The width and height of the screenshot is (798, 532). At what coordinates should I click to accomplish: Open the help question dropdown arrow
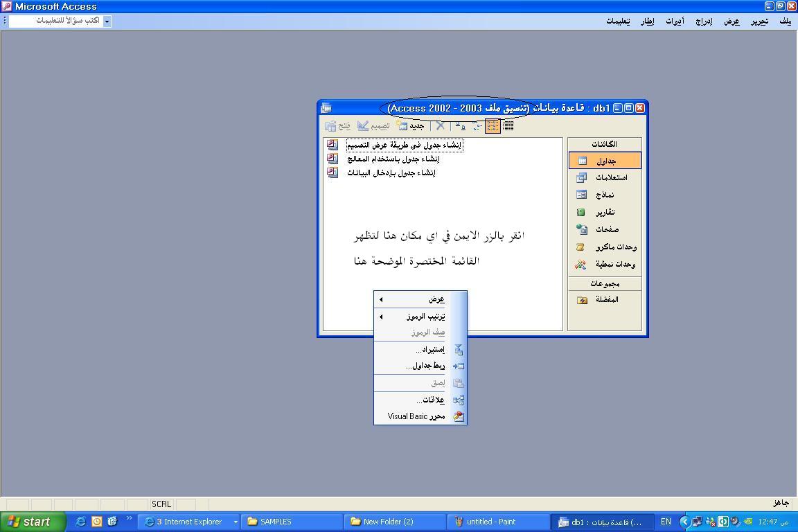[107, 21]
